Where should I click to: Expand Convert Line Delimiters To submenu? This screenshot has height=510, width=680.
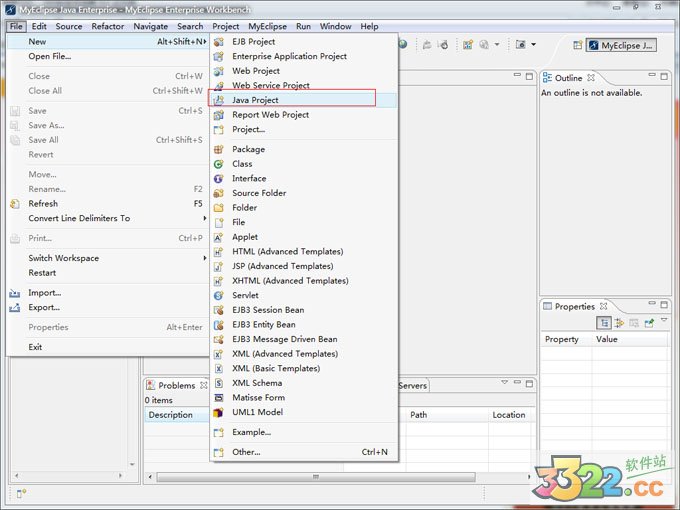click(205, 218)
